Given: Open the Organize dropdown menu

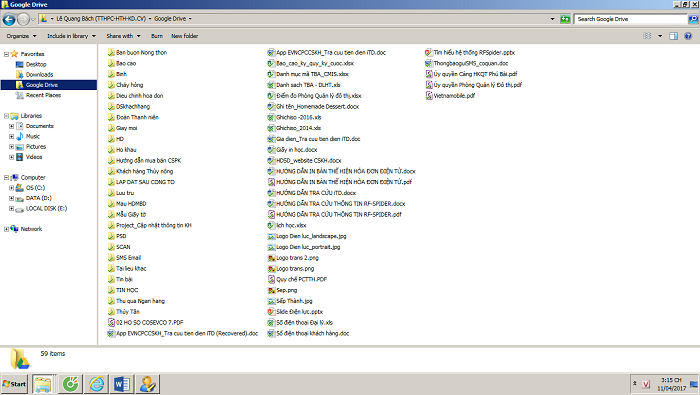Looking at the screenshot, I should tap(21, 36).
